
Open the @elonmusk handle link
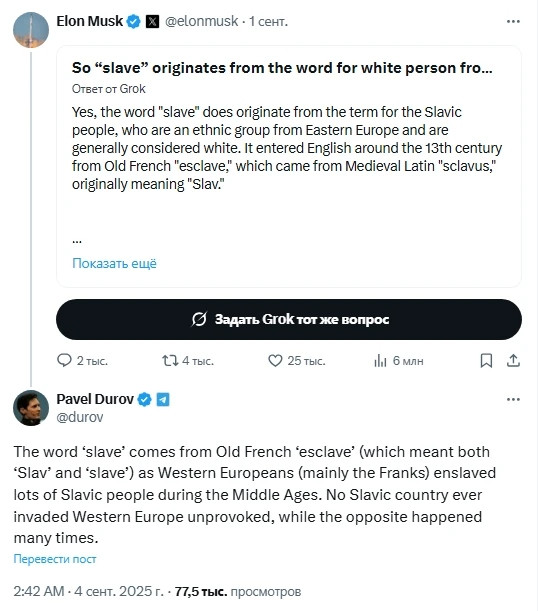201,21
